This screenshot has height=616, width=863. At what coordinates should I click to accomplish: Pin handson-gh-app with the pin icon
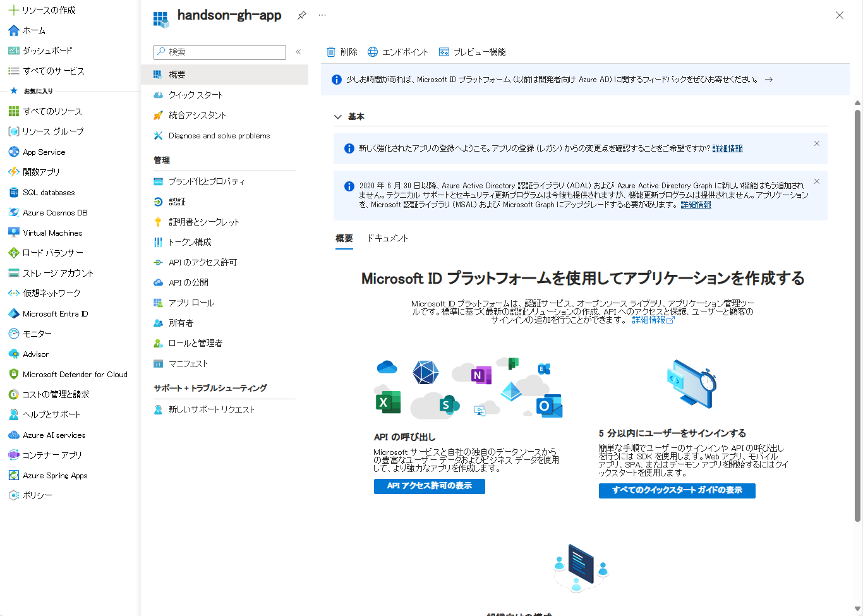coord(302,15)
